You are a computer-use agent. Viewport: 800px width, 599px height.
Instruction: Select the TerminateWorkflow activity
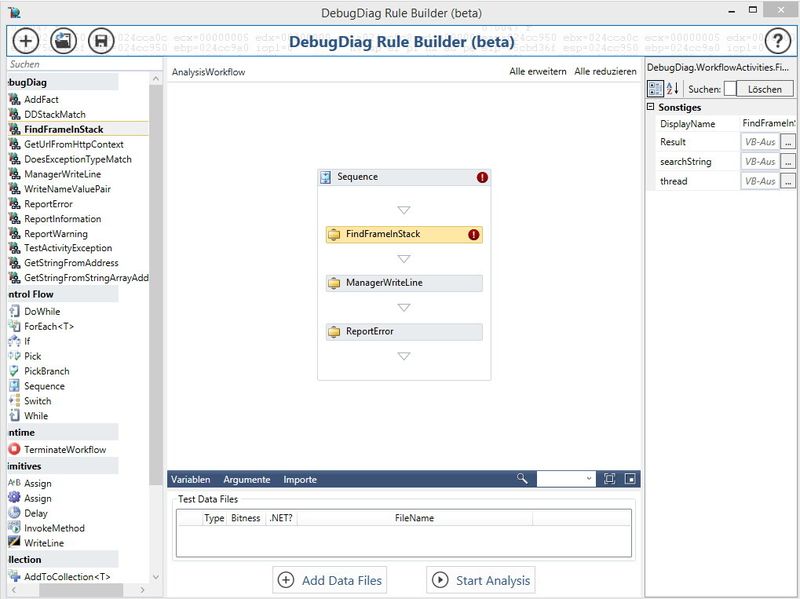pyautogui.click(x=62, y=448)
